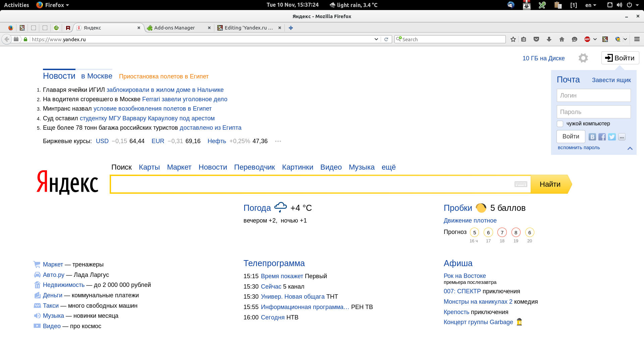
Task: Open new tab with plus icon
Action: point(291,28)
